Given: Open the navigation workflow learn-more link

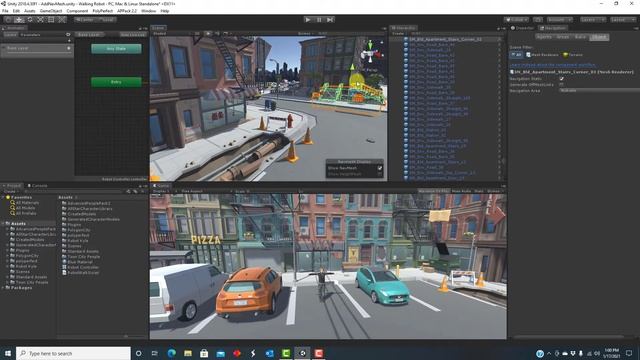Looking at the screenshot, I should pyautogui.click(x=553, y=65).
